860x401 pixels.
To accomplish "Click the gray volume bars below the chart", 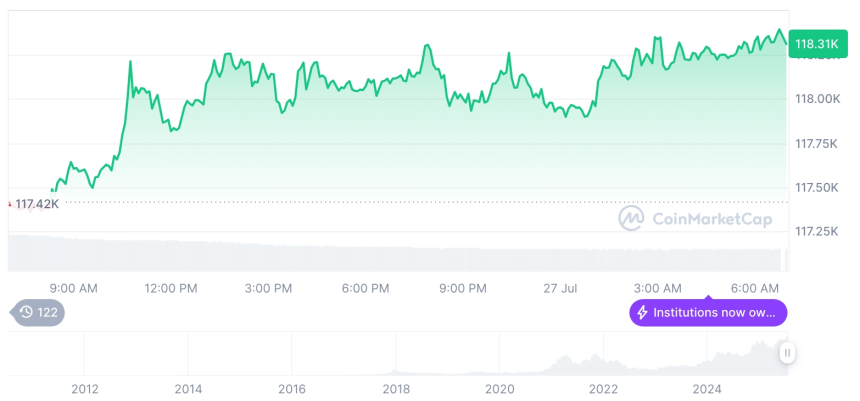I will point(400,257).
